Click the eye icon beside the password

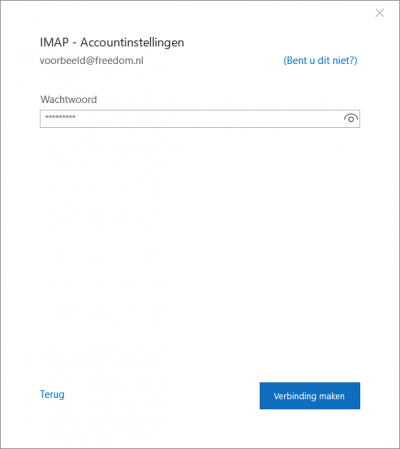point(351,118)
